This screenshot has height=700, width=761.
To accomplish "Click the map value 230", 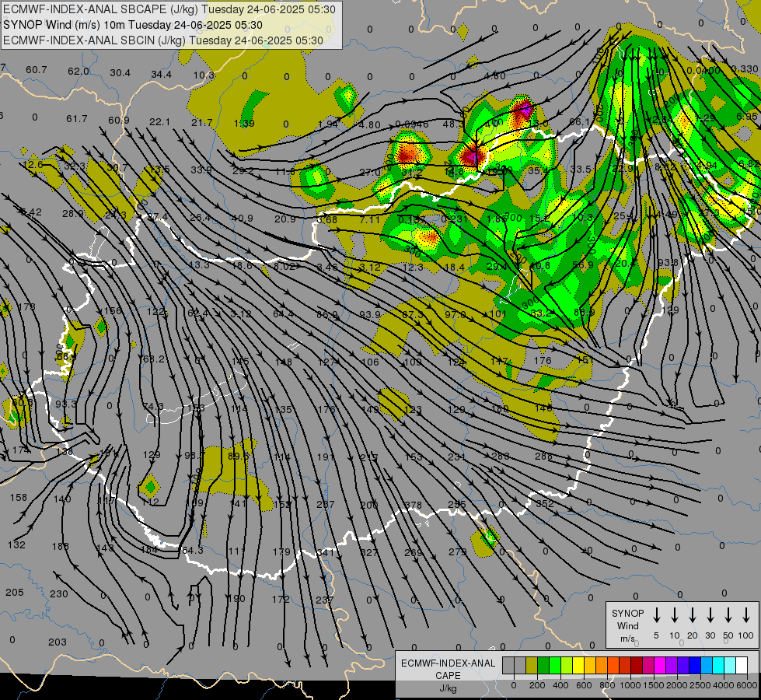I will pyautogui.click(x=59, y=593).
